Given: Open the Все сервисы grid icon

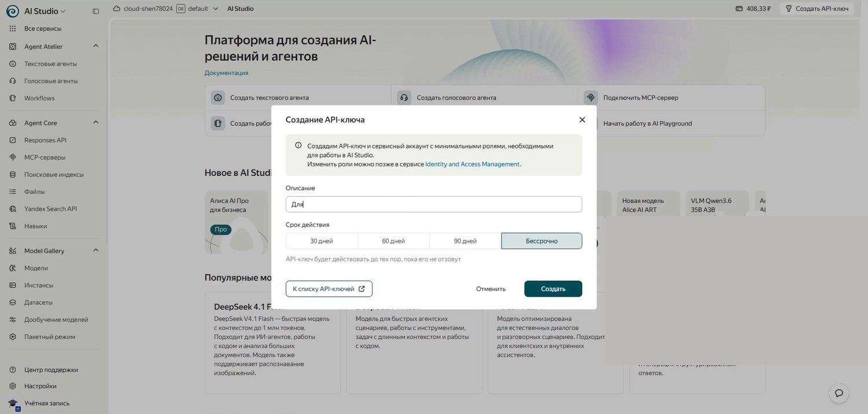Looking at the screenshot, I should pos(12,28).
